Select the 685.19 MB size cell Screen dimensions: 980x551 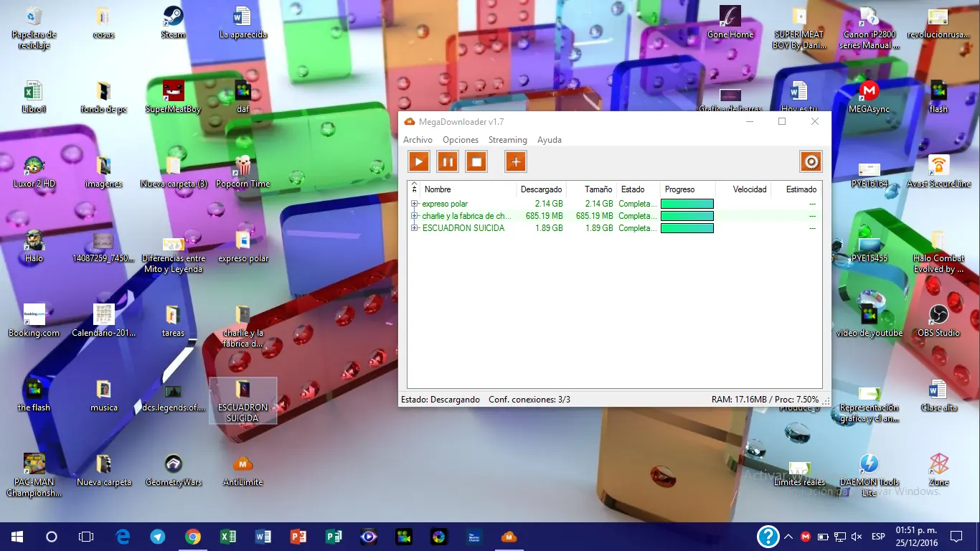pos(595,216)
